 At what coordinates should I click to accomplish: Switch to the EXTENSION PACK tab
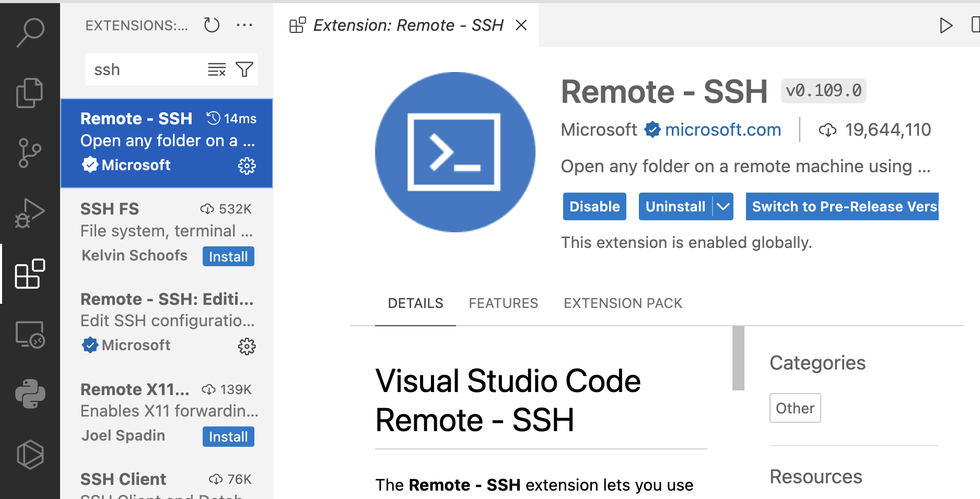click(623, 303)
